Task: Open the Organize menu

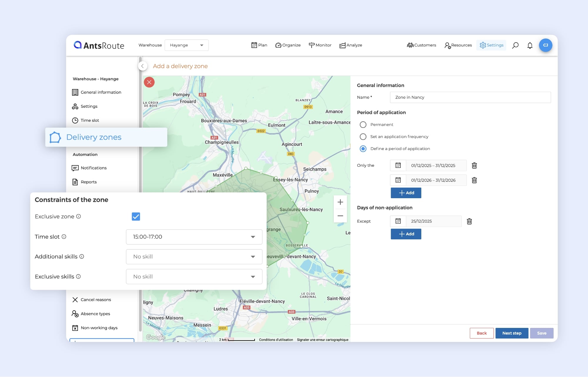Action: pos(288,45)
